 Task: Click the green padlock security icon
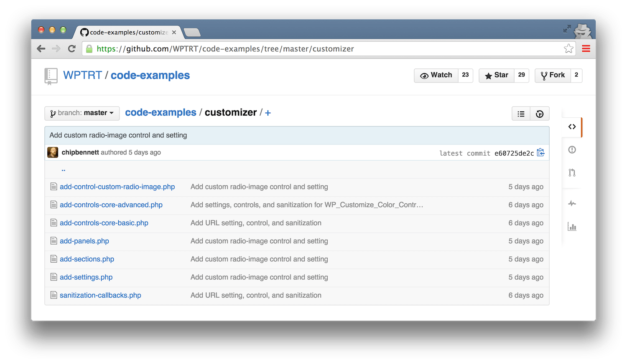click(89, 49)
